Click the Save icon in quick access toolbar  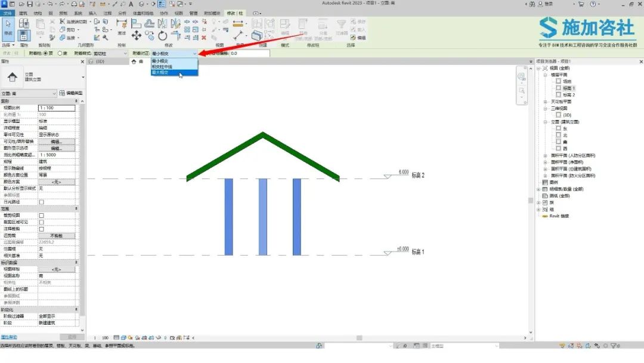pos(30,4)
